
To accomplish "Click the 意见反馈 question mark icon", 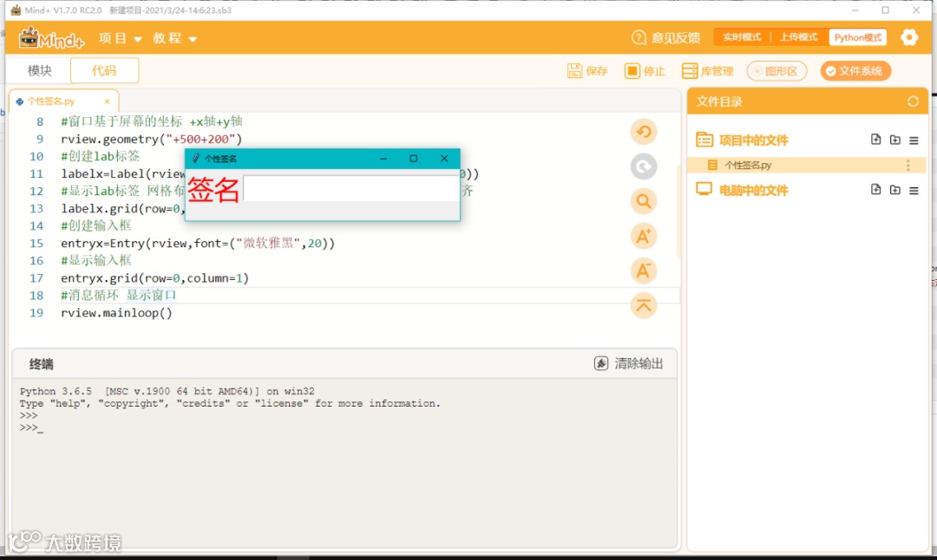I will tap(639, 37).
